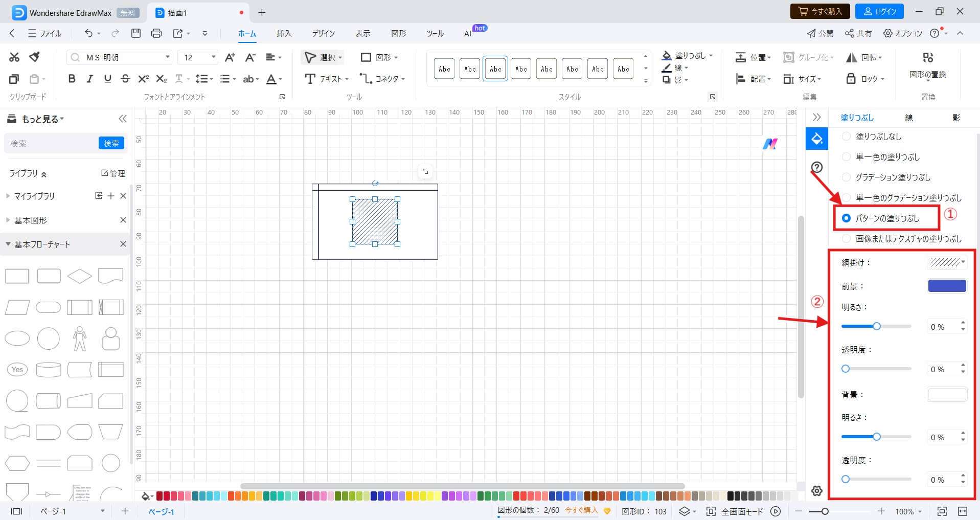
Task: Click the copy icon in clipboard group
Action: [x=14, y=79]
